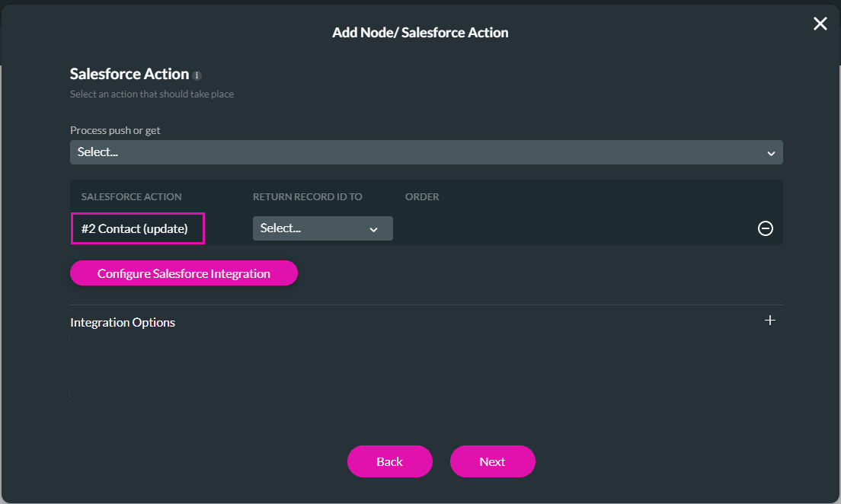841x504 pixels.
Task: Click the plus icon next to Integration Options
Action: (769, 321)
